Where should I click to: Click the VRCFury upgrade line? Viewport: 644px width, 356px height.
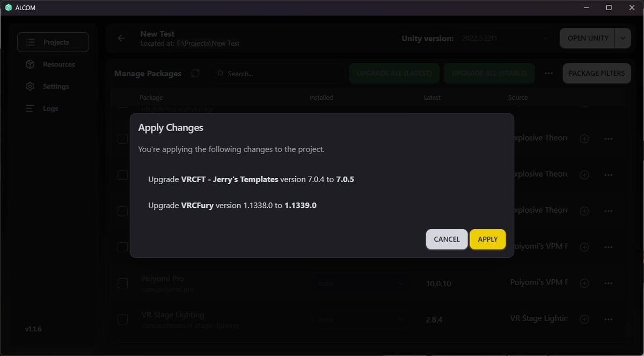coord(232,205)
